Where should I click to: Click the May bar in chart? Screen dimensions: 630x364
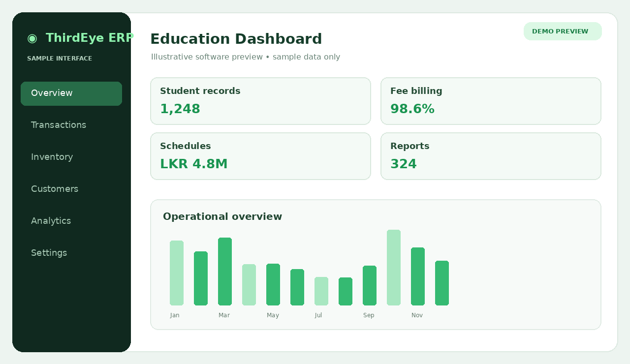[273, 285]
